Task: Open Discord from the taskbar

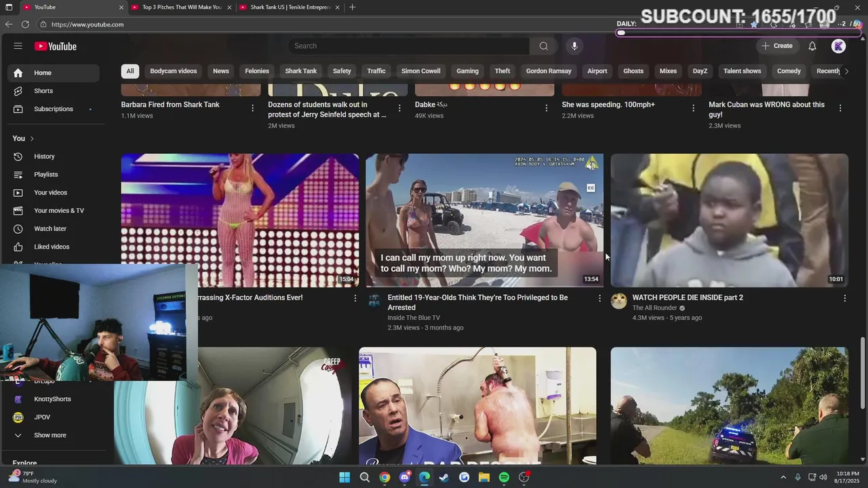Action: click(x=405, y=477)
